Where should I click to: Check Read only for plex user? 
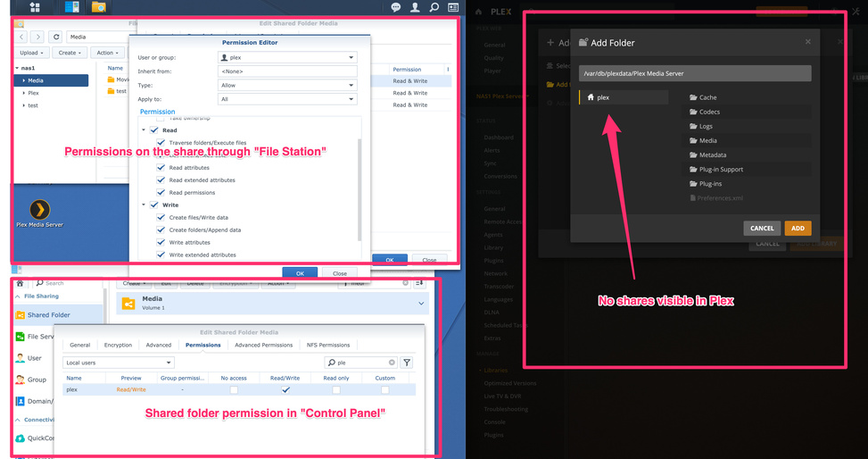(336, 389)
